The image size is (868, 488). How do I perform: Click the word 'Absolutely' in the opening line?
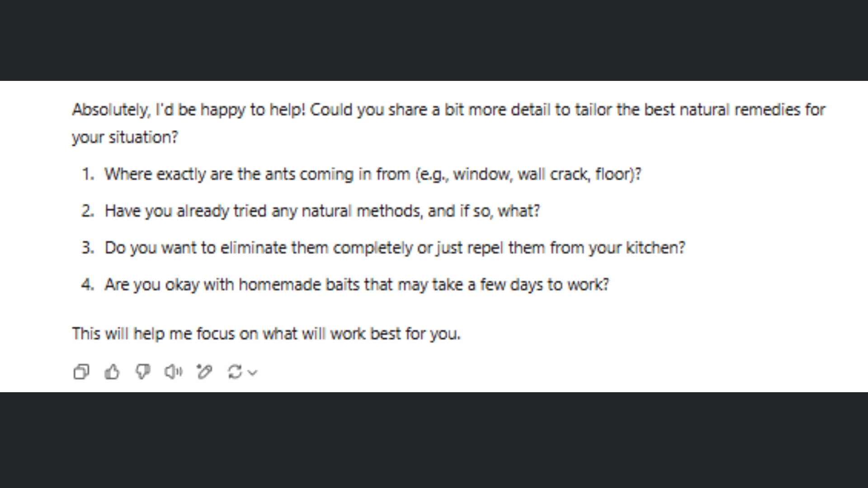click(111, 110)
